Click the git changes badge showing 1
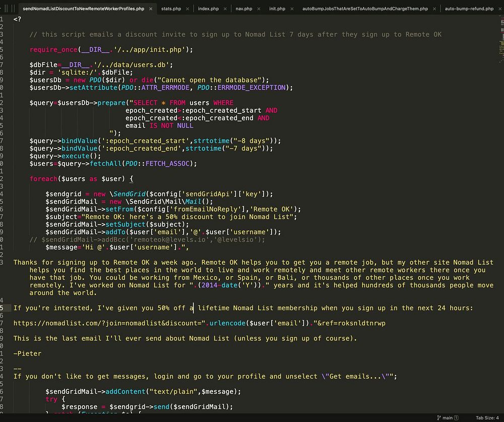 click(x=457, y=418)
